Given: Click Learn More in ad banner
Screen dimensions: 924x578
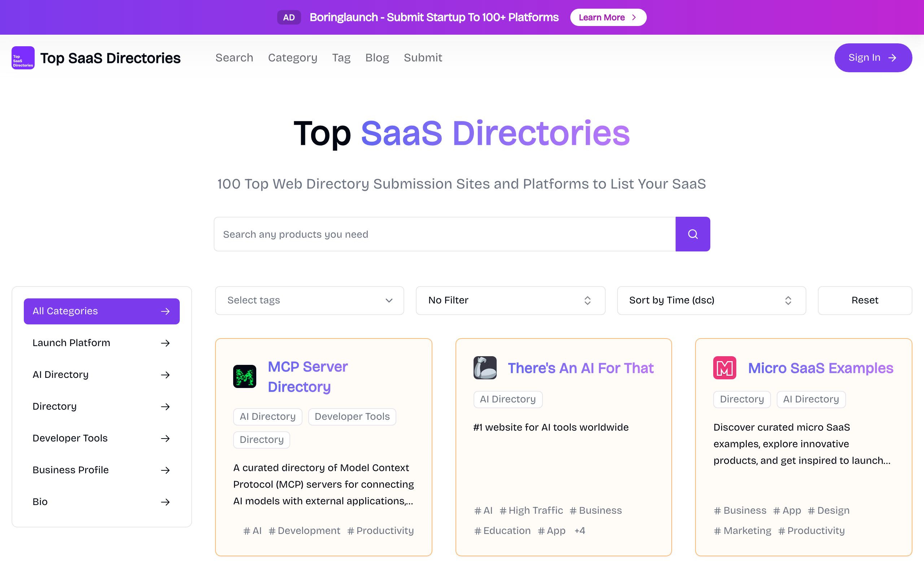Looking at the screenshot, I should [608, 17].
